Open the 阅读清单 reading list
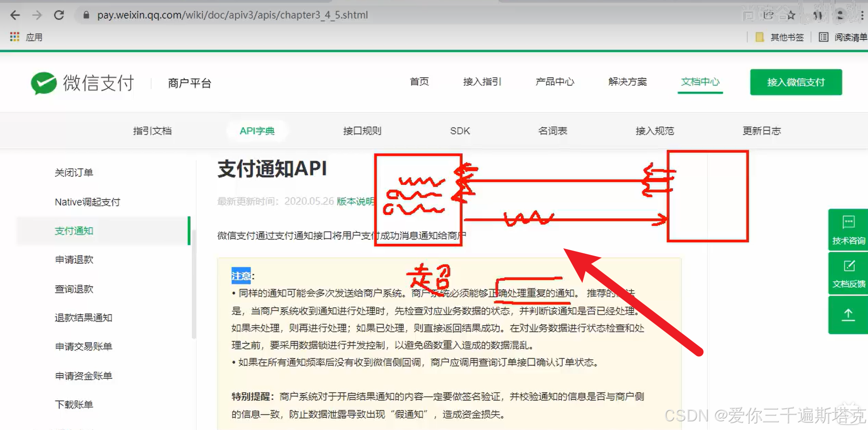Screen dimensions: 868x430 pyautogui.click(x=842, y=37)
